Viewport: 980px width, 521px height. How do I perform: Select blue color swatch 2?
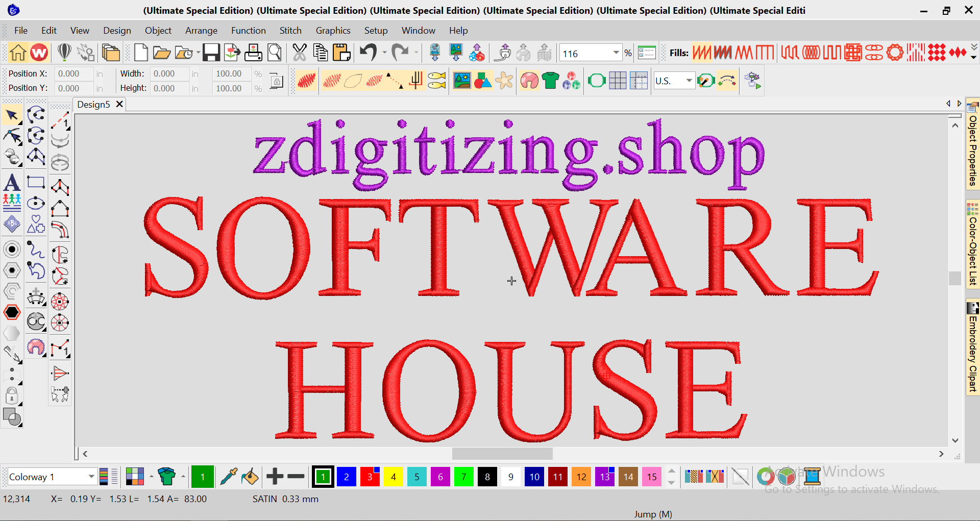pos(346,477)
